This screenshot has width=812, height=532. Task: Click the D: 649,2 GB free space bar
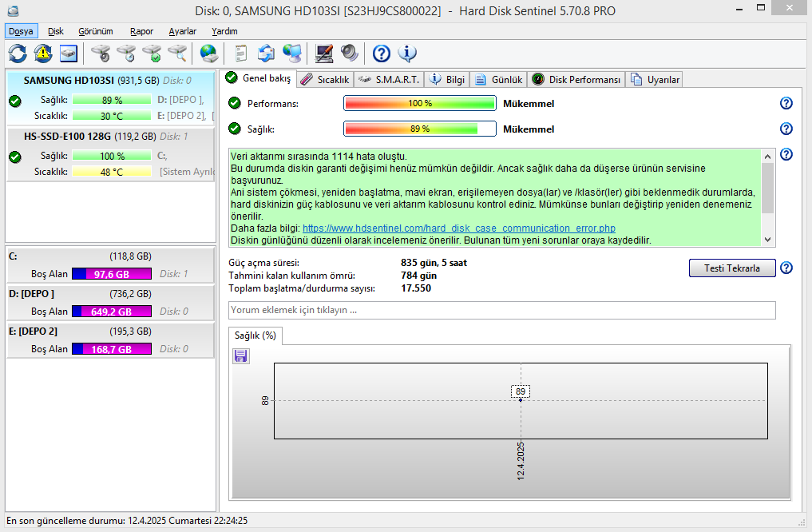coord(112,312)
